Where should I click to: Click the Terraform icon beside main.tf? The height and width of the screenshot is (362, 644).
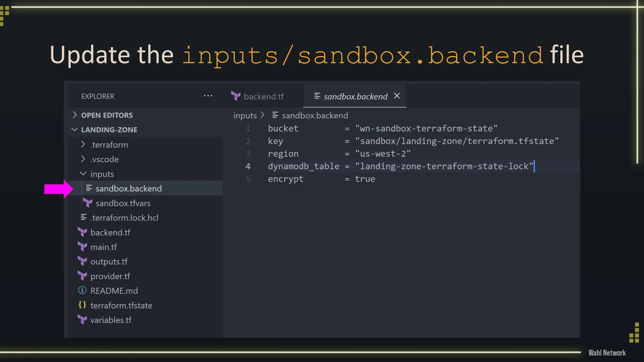pyautogui.click(x=82, y=247)
